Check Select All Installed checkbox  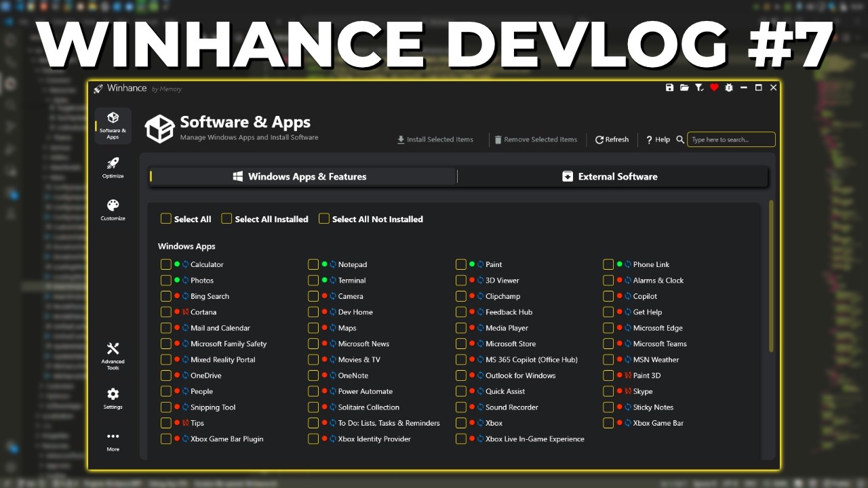[x=226, y=219]
